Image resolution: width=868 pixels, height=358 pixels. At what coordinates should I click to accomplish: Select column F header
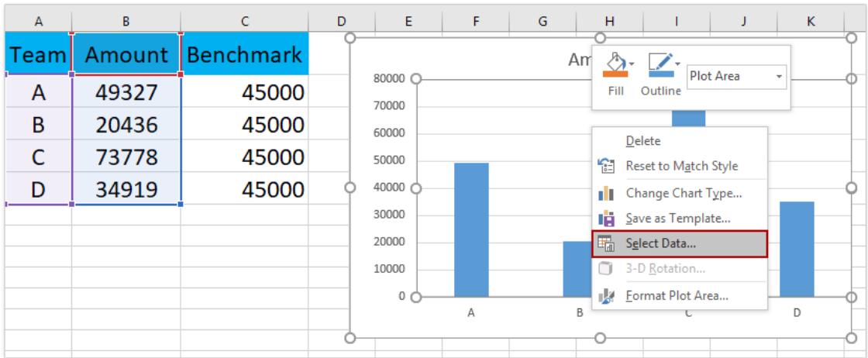pos(476,21)
